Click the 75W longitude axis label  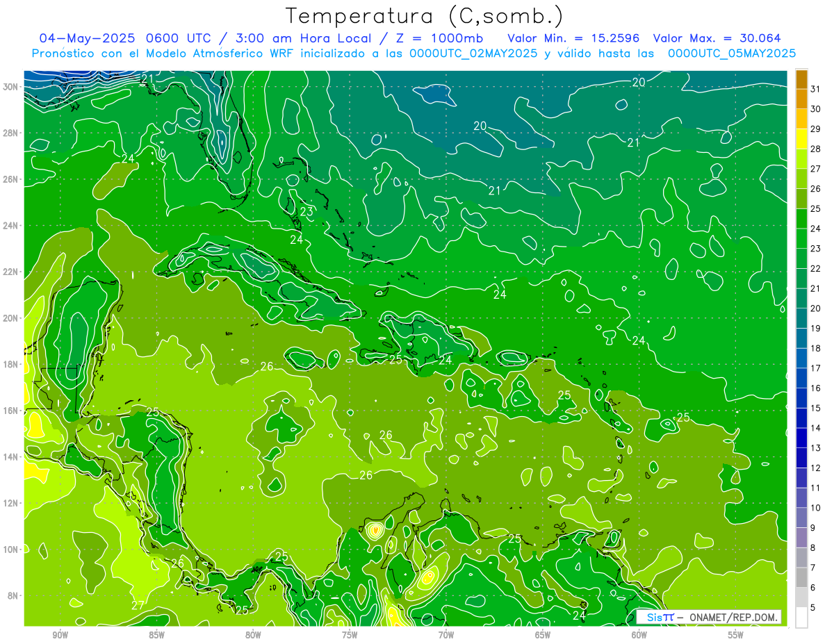350,635
